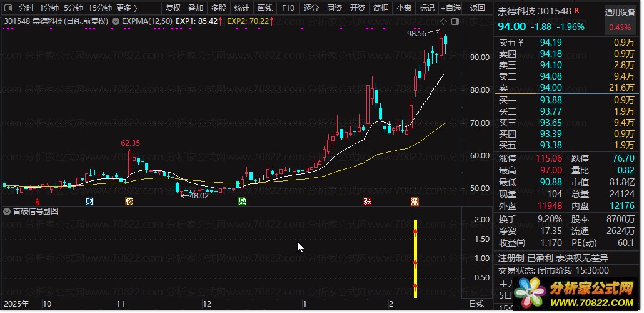Click the 买五 price 93.38
644x313 pixels.
pos(551,145)
